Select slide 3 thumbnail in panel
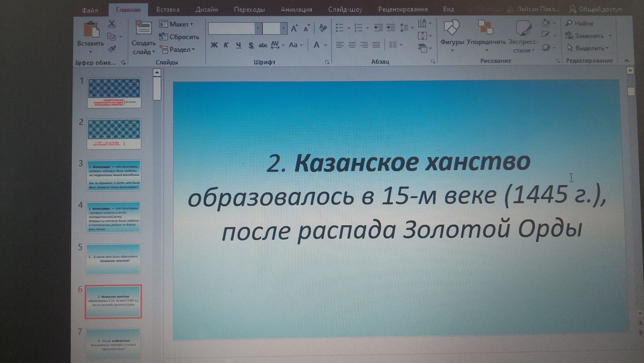 pyautogui.click(x=114, y=175)
